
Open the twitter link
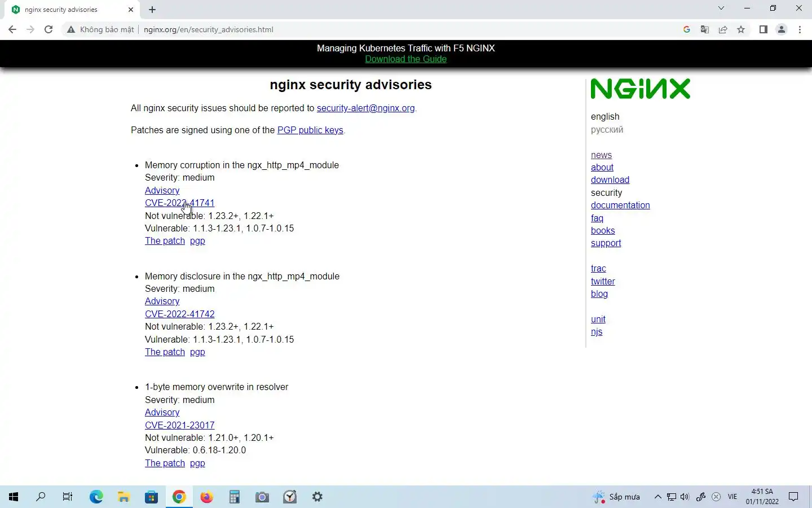(603, 281)
